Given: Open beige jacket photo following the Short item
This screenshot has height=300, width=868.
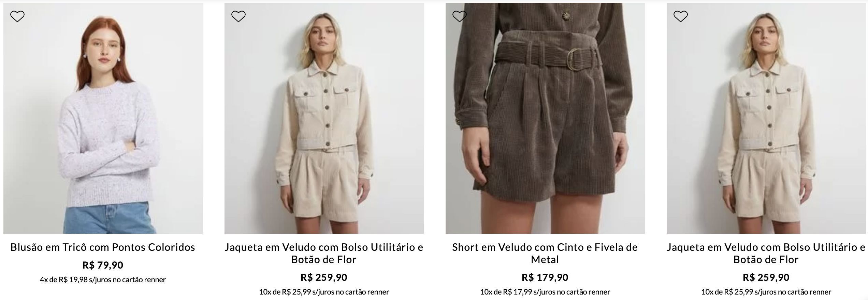Looking at the screenshot, I should click(766, 118).
